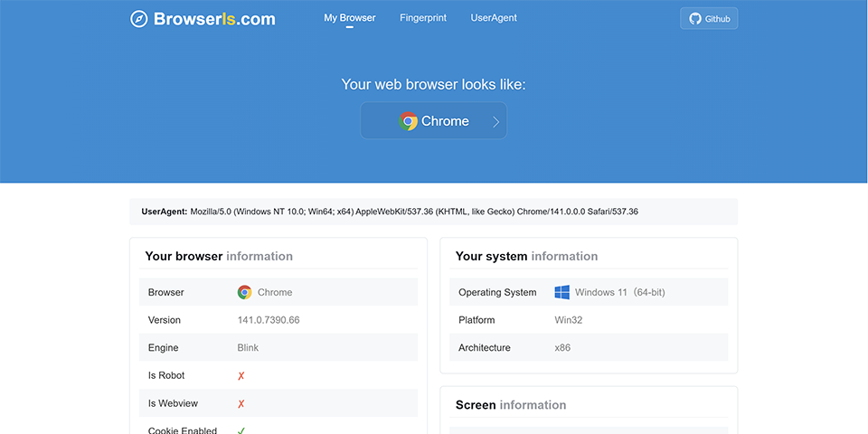868x434 pixels.
Task: Open the BrowserIs.com home link text
Action: pyautogui.click(x=214, y=19)
